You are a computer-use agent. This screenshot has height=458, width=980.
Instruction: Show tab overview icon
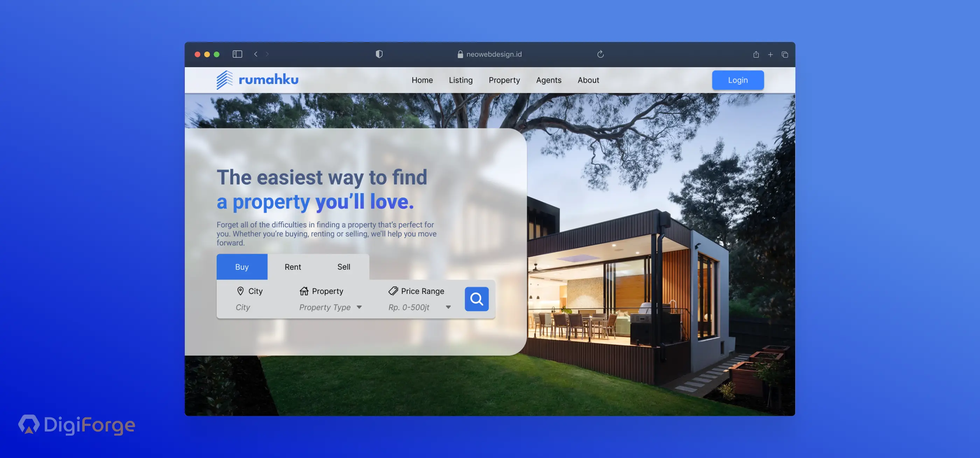pos(785,54)
